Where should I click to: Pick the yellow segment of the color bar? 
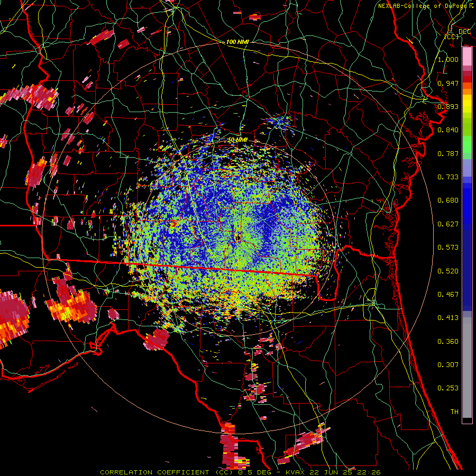467,104
